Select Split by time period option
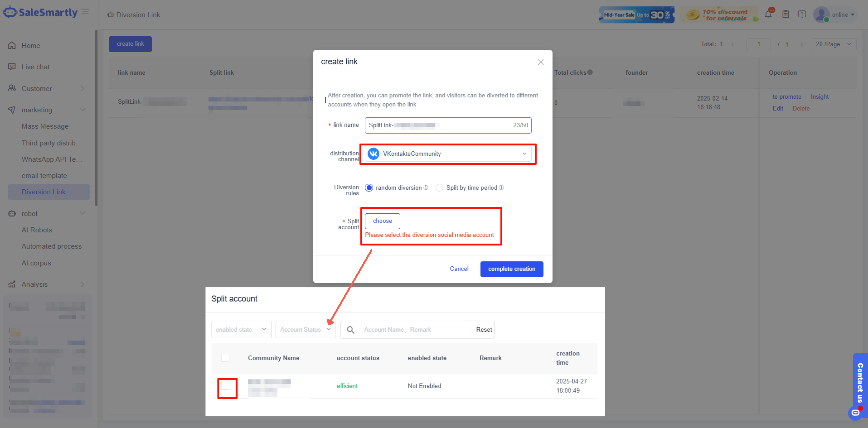 (439, 188)
